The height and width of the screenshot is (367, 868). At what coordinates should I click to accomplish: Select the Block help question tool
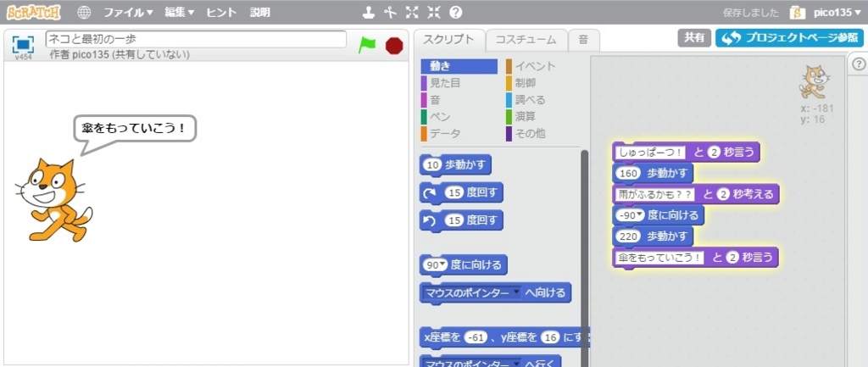[455, 12]
